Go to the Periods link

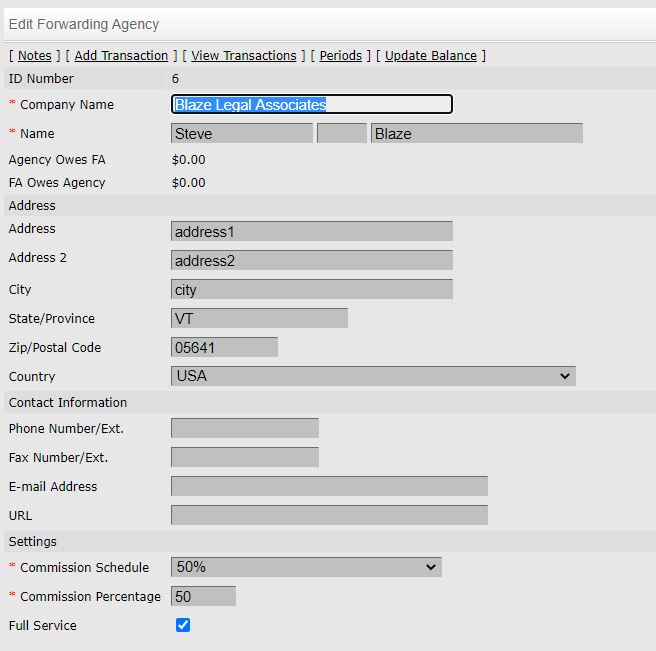(340, 56)
